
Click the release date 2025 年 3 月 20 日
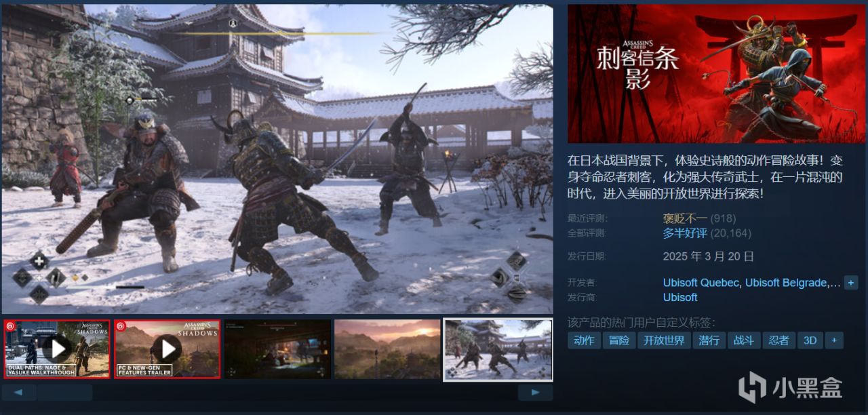point(709,256)
